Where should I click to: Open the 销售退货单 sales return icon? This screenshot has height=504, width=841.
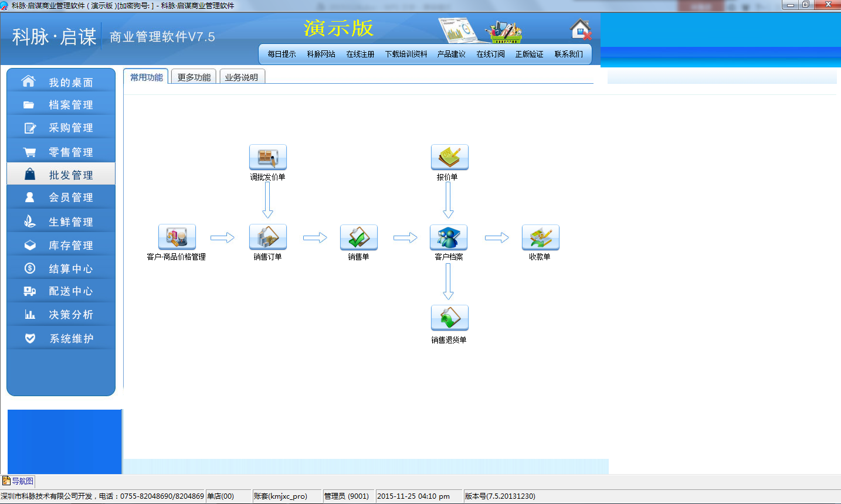point(450,318)
